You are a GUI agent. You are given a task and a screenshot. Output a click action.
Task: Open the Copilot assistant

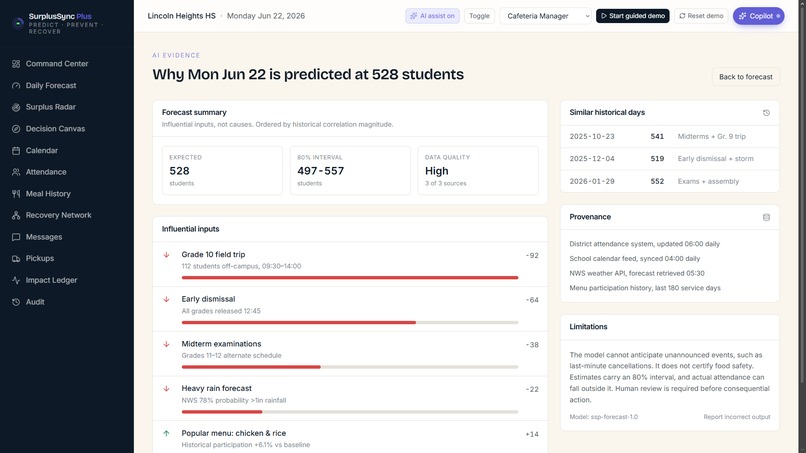(x=759, y=16)
